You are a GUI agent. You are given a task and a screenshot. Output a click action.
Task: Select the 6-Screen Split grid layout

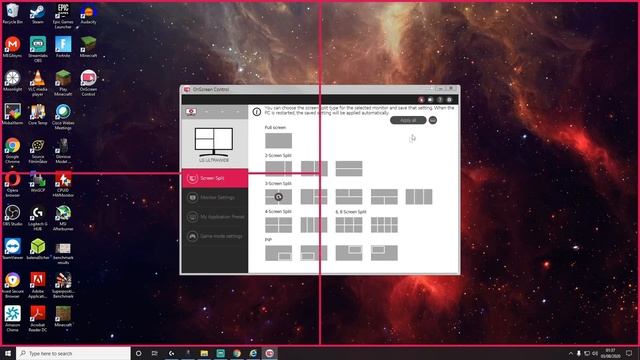pyautogui.click(x=349, y=225)
